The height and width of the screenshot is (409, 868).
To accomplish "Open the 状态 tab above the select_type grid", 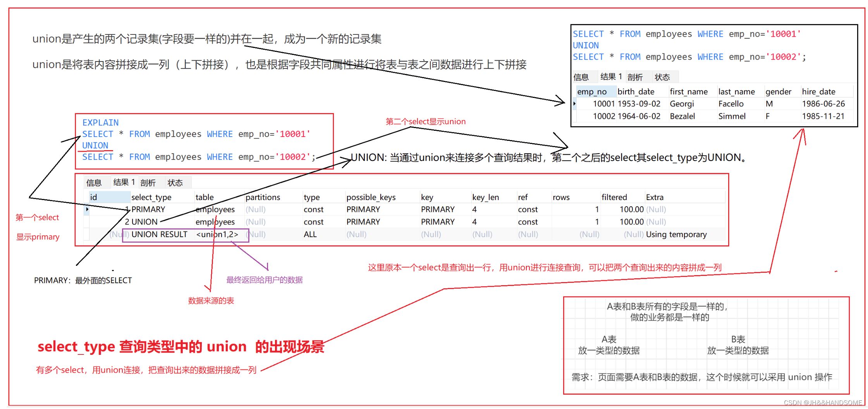I will (175, 183).
